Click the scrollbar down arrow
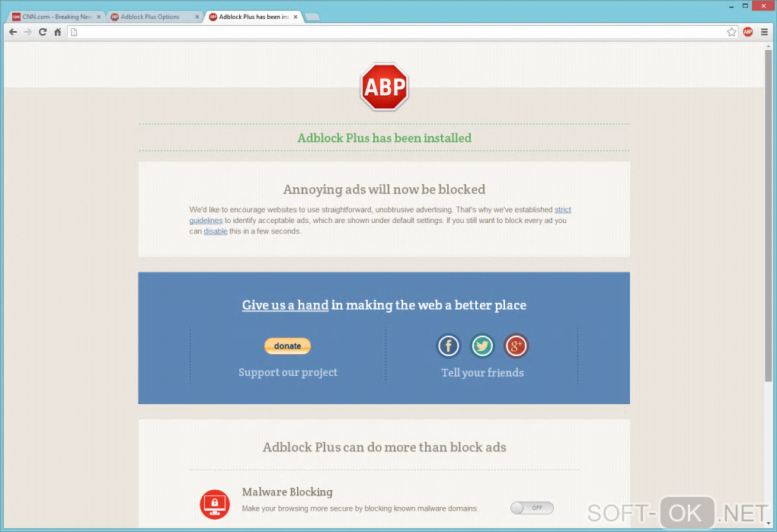Screen dimensions: 777x532 (768, 523)
